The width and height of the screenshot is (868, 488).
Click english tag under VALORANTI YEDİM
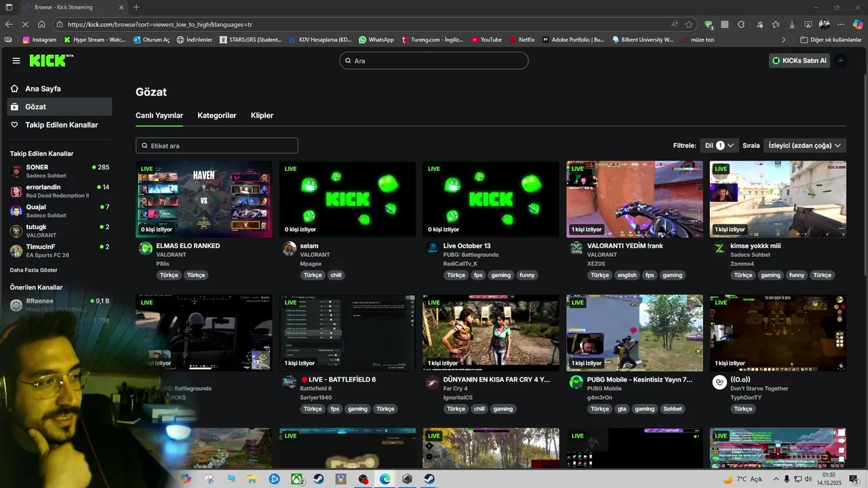tap(627, 275)
